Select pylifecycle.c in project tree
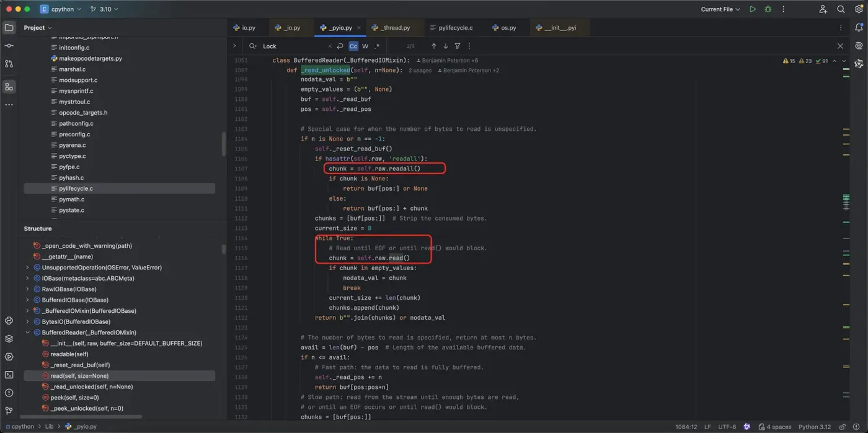This screenshot has width=868, height=433. coord(119,188)
